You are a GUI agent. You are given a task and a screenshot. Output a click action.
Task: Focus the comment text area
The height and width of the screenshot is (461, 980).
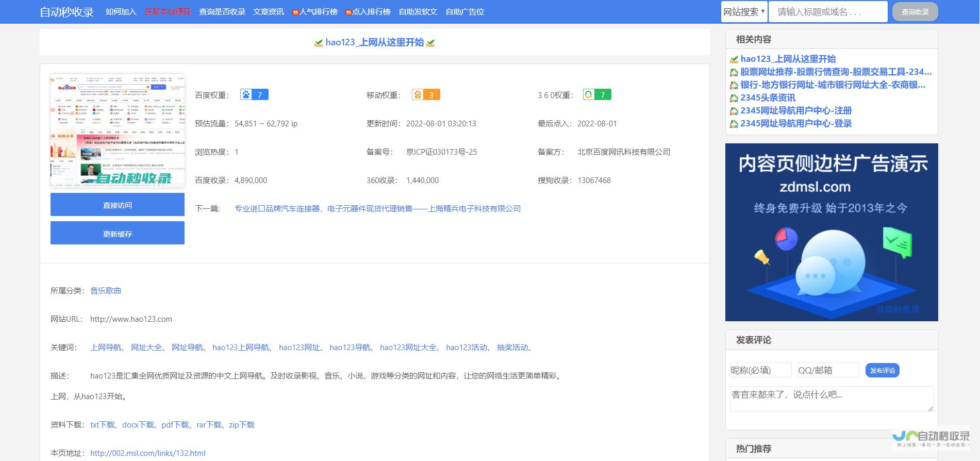pos(832,399)
